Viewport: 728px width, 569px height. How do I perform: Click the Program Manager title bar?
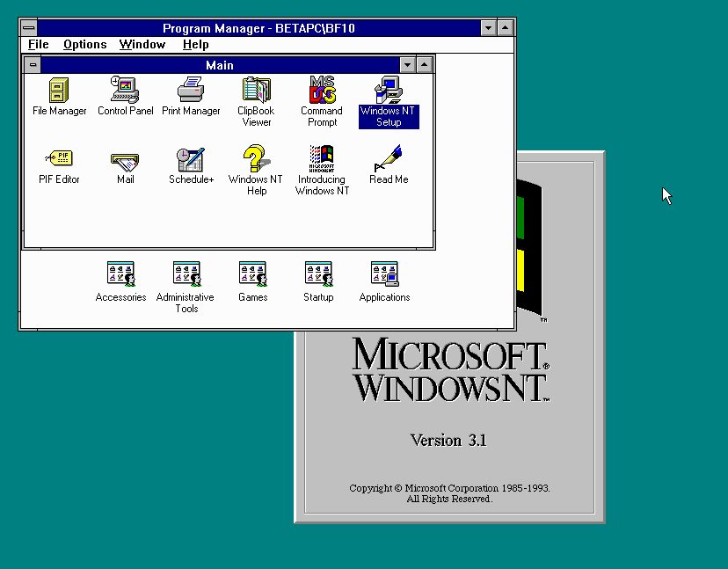[x=258, y=28]
